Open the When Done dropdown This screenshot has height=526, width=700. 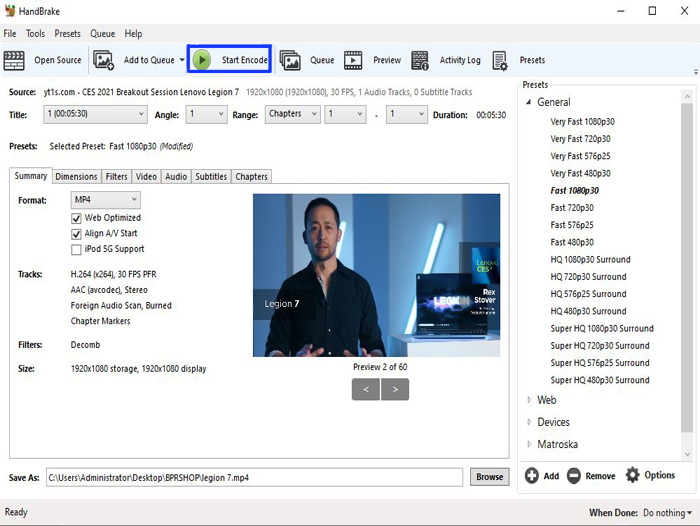coord(668,513)
